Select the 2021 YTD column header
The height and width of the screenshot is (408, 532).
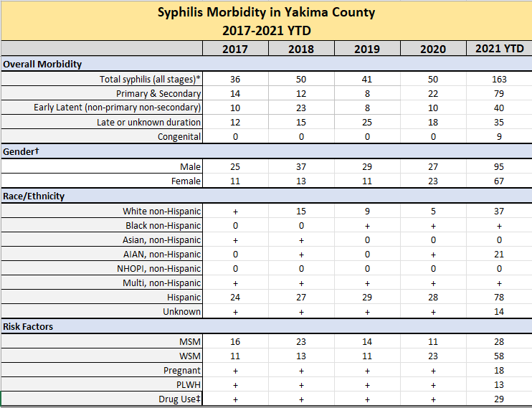499,49
